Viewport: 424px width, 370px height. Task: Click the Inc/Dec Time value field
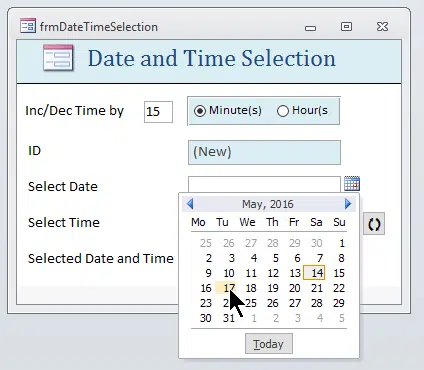coord(158,112)
